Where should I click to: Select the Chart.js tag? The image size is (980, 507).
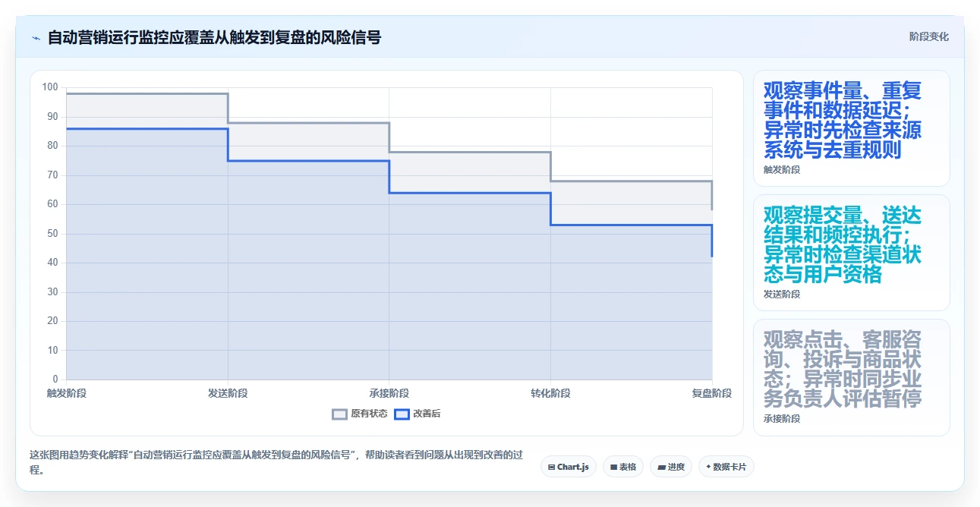tap(569, 467)
